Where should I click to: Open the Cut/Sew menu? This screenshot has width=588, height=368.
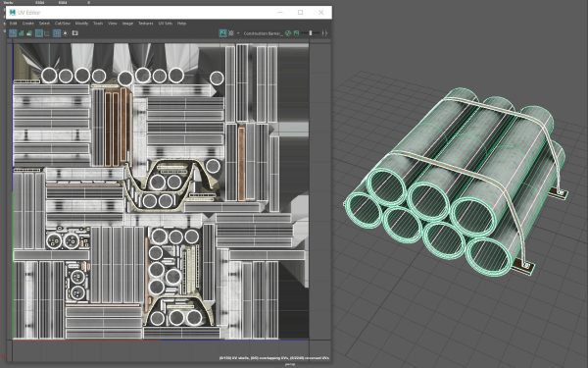point(63,24)
